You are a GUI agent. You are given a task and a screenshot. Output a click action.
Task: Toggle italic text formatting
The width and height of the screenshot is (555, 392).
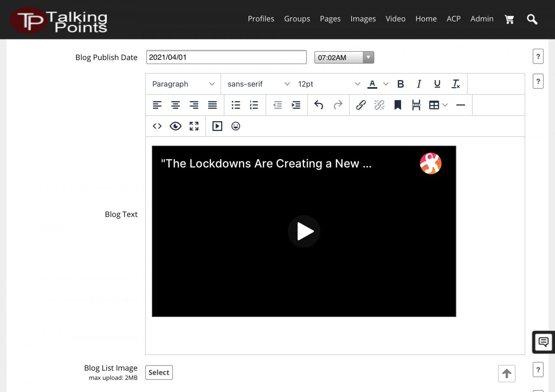pyautogui.click(x=419, y=84)
